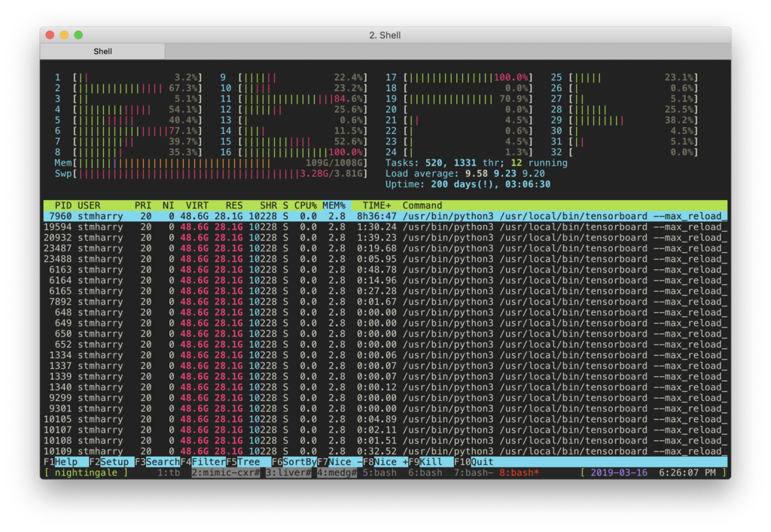Sort by the RES column header

[x=234, y=205]
